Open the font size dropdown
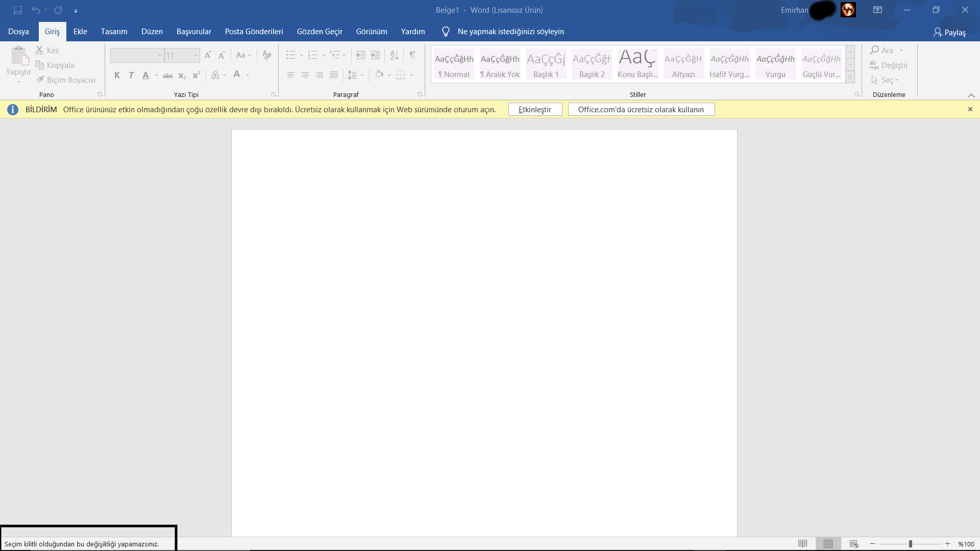The width and height of the screenshot is (980, 551). 195,55
